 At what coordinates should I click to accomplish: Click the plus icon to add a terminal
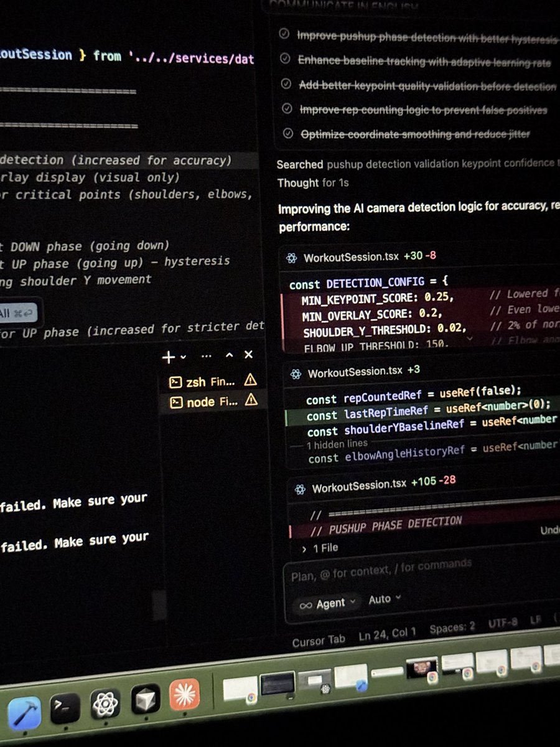[x=168, y=357]
